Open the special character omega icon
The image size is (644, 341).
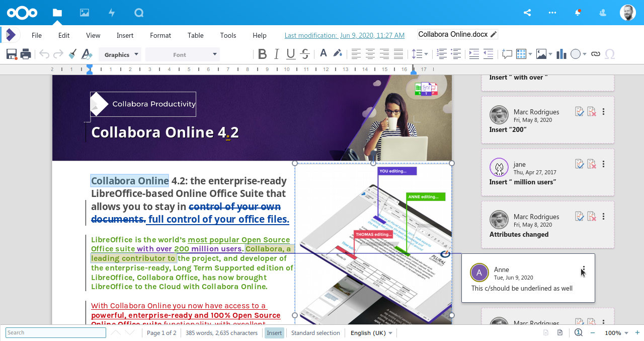point(610,54)
